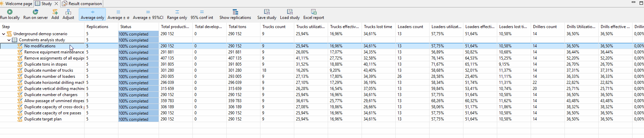Click the Drillers count column header
This screenshot has height=138, width=644.
(x=548, y=27)
